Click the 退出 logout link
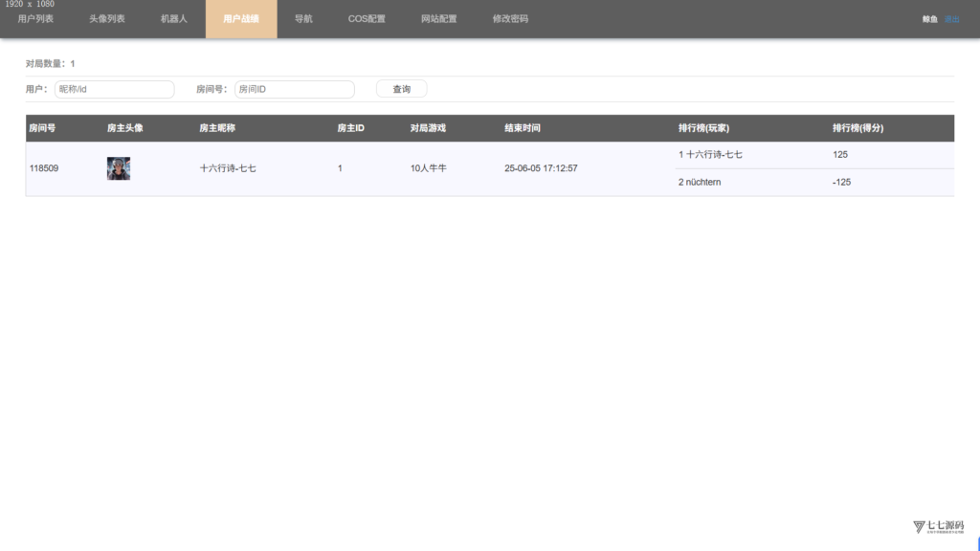 pos(952,19)
